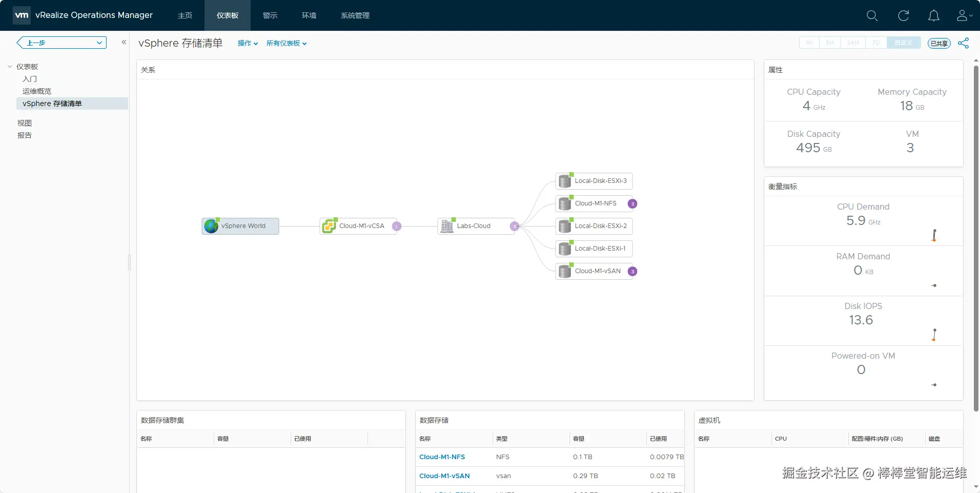The image size is (980, 493).
Task: Select the 6H time range
Action: click(830, 43)
